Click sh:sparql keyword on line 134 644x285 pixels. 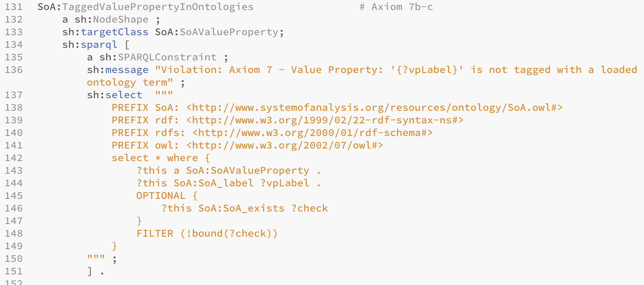pyautogui.click(x=90, y=45)
